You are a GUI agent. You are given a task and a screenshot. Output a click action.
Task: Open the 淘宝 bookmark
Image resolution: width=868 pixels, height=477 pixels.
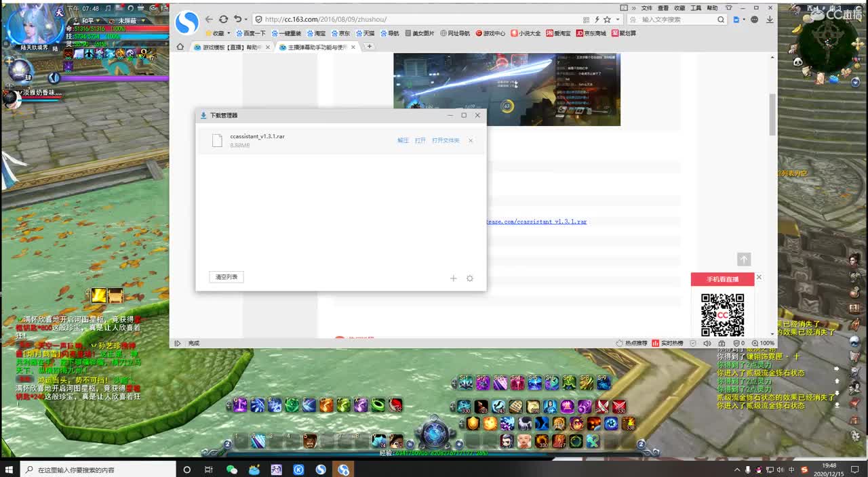pos(315,33)
